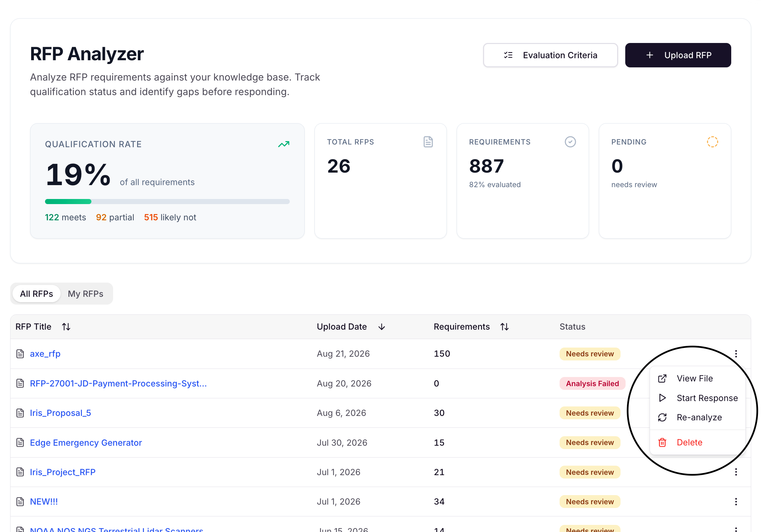Click the axe_rfp row's three-dot menu

736,354
